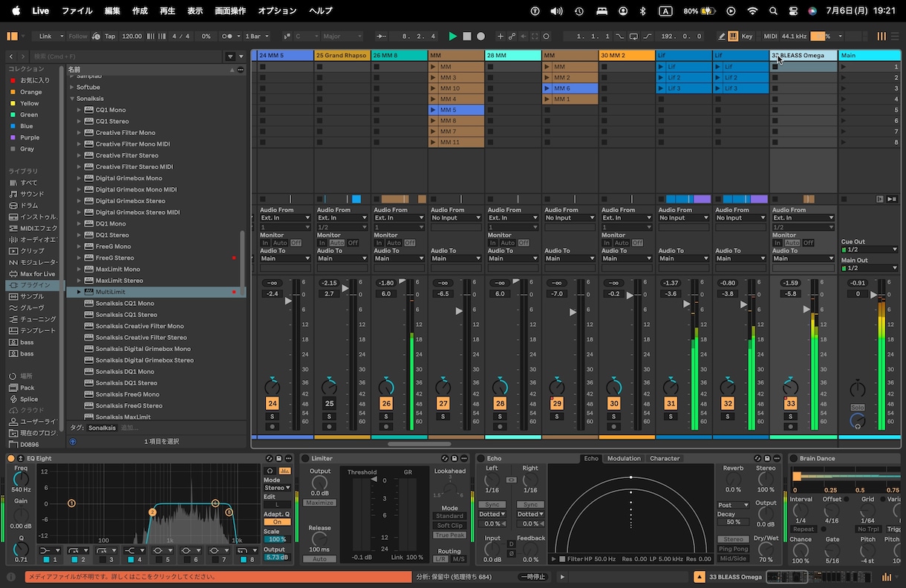Toggle the computer MIDI keyboard icon
906x588 pixels.
(733, 36)
